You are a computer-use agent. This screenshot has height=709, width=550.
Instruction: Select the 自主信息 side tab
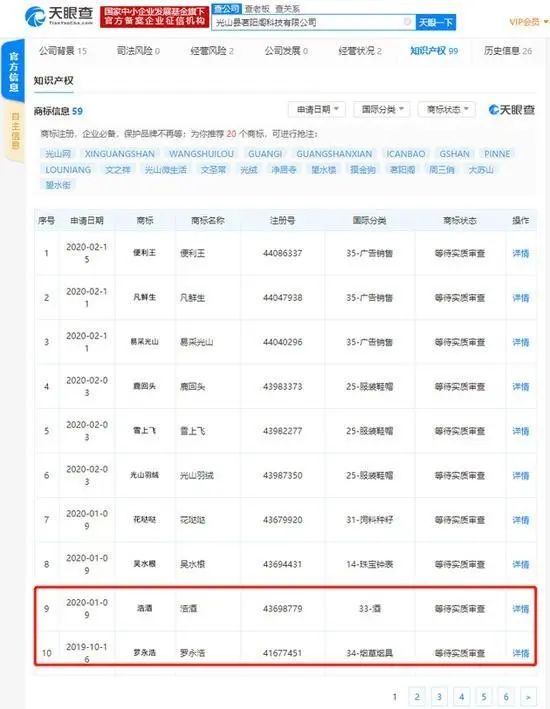14,131
